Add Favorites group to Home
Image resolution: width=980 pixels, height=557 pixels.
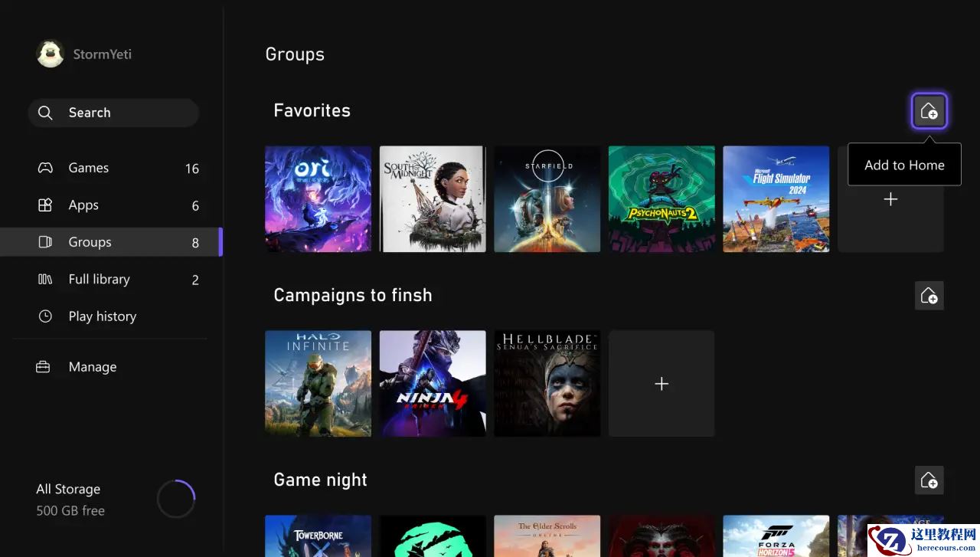pos(929,111)
